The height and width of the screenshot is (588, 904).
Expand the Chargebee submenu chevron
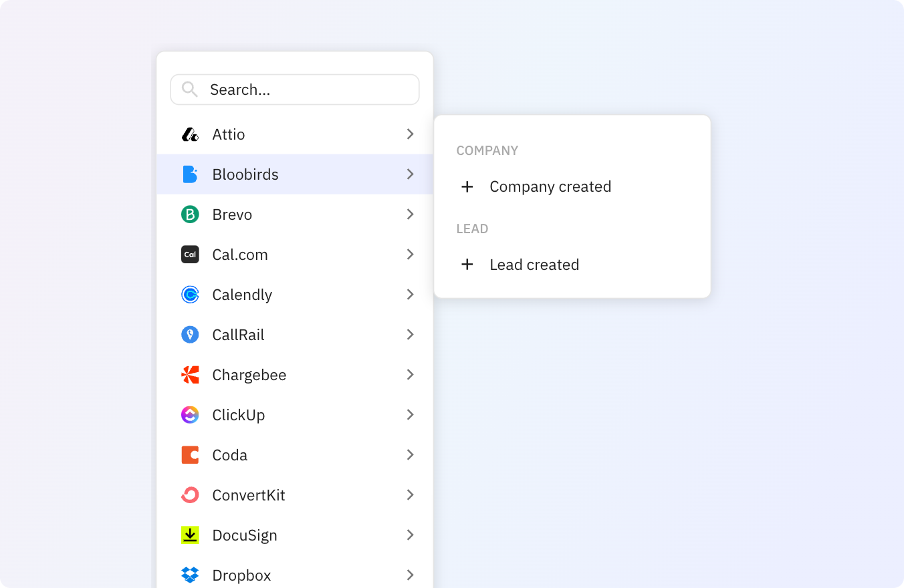point(411,375)
